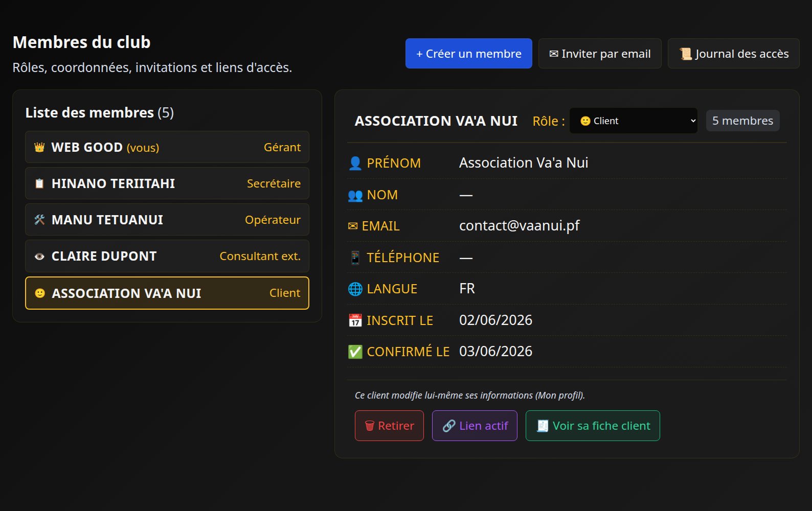Screen dimensions: 812x511
Task: Click the Liste des membres heading
Action: pos(100,112)
